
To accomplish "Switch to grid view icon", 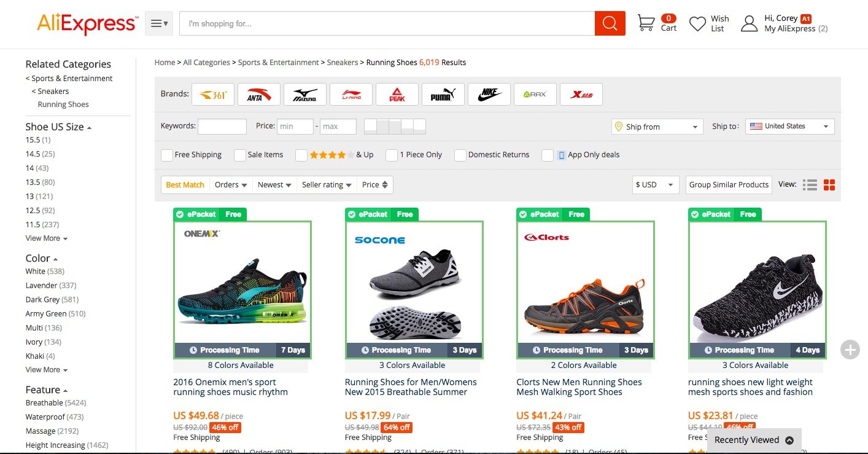I will click(829, 185).
